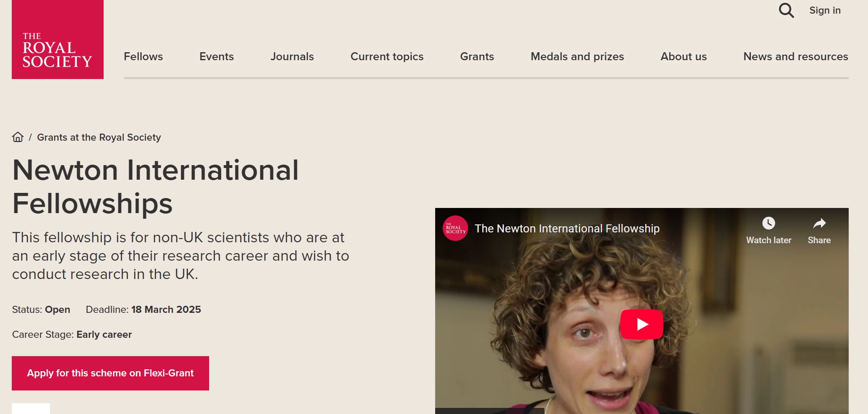Image resolution: width=868 pixels, height=414 pixels.
Task: Open the Journals menu
Action: click(x=292, y=56)
